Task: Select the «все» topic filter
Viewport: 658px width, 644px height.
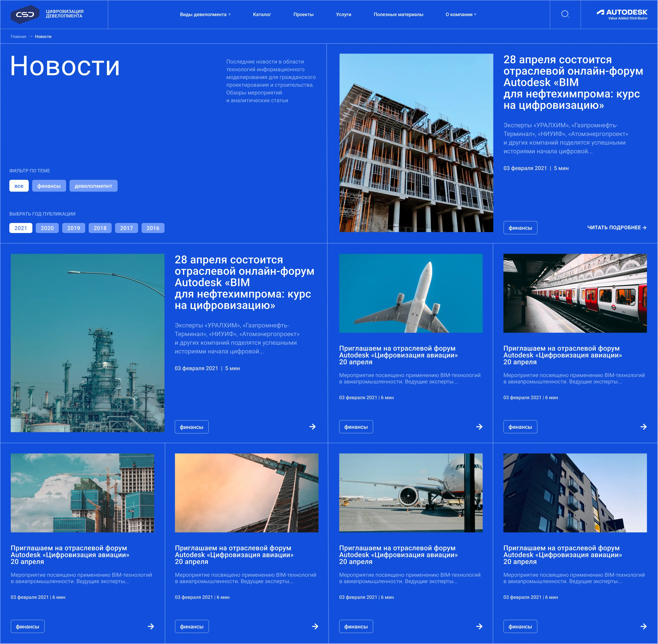Action: pyautogui.click(x=19, y=186)
